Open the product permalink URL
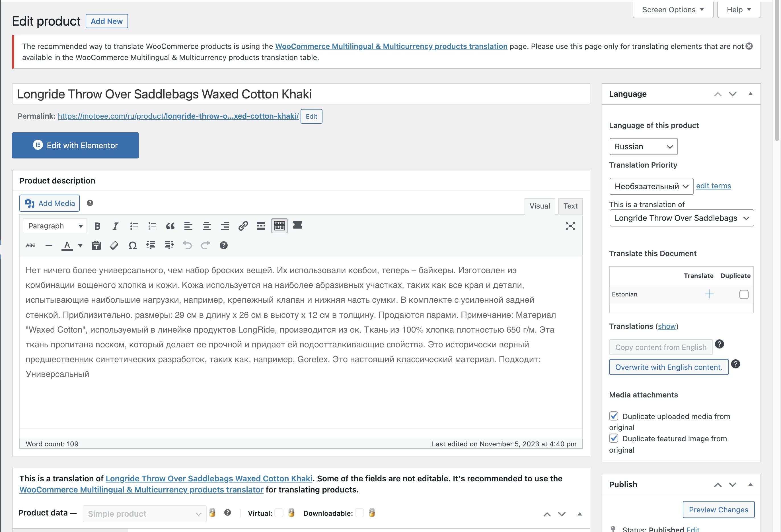This screenshot has height=532, width=781. 178,116
